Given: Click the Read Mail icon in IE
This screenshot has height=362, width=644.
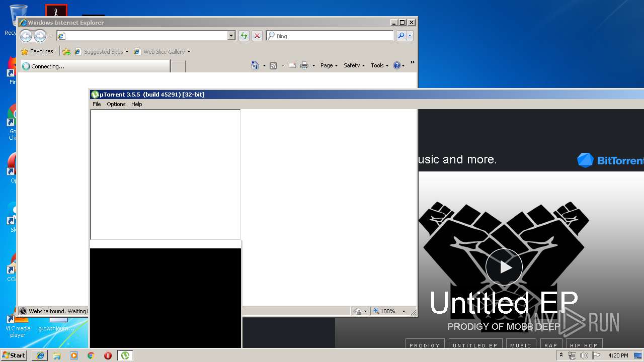Looking at the screenshot, I should [x=292, y=65].
